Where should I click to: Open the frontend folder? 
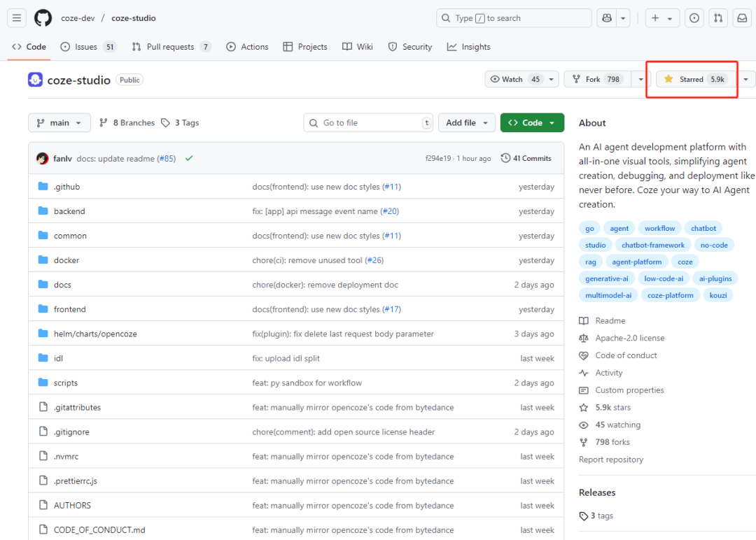70,309
